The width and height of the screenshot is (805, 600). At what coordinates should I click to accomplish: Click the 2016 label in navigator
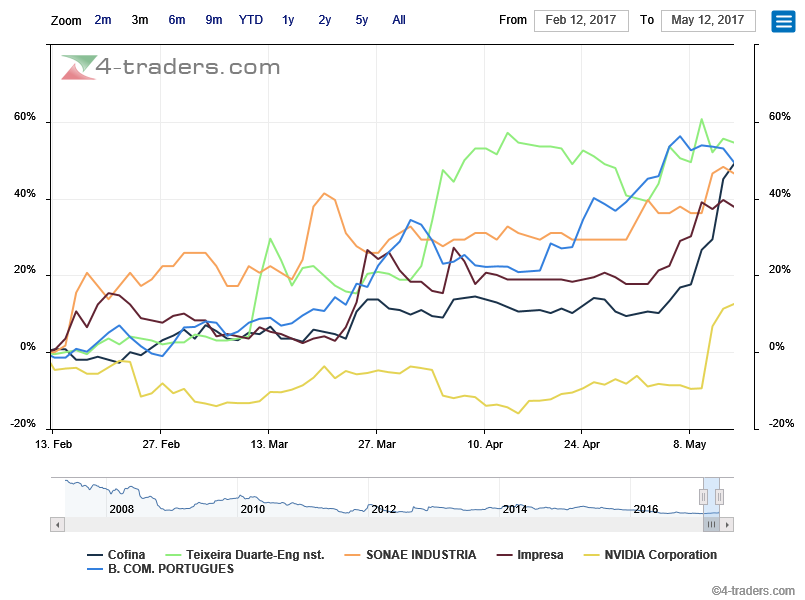coord(646,509)
